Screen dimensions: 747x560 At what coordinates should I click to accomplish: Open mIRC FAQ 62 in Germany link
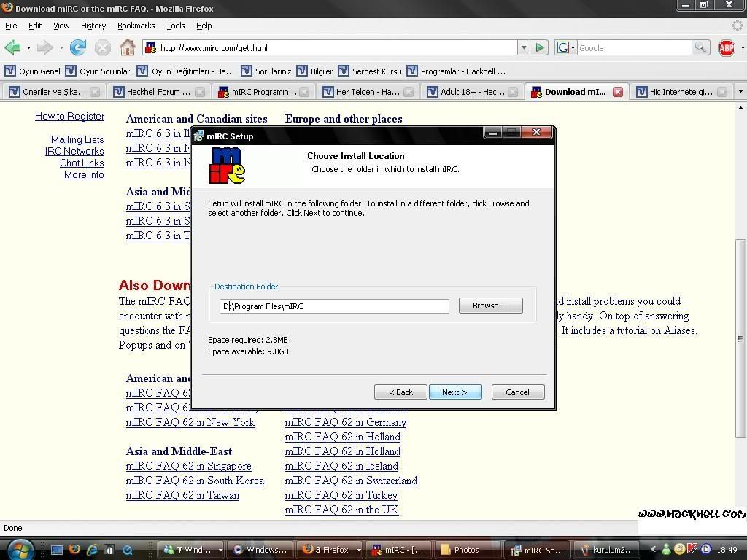point(345,422)
